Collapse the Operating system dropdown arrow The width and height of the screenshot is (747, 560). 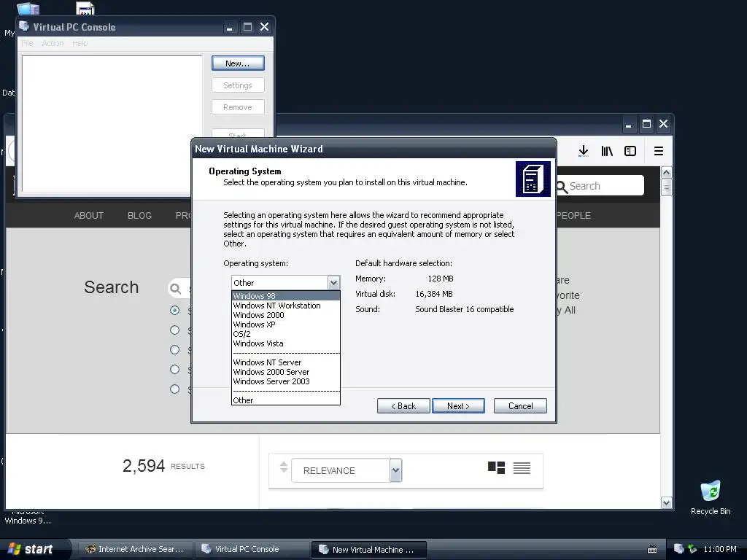333,282
